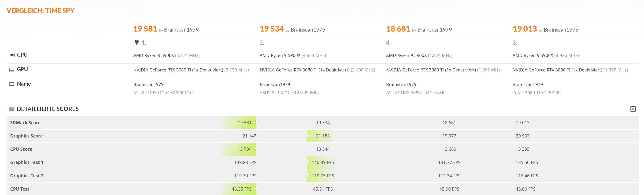This screenshot has width=644, height=195.
Task: Click ASUS STRIX OC +125/999Mhz description
Action: [289, 93]
